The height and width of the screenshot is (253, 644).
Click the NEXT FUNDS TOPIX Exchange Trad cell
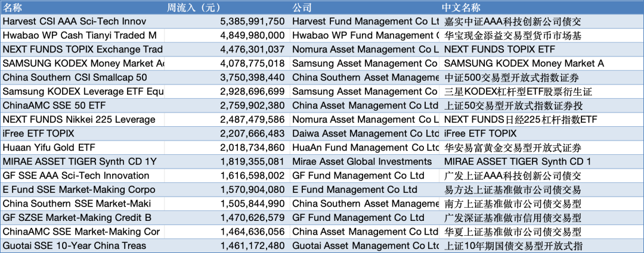(x=82, y=49)
